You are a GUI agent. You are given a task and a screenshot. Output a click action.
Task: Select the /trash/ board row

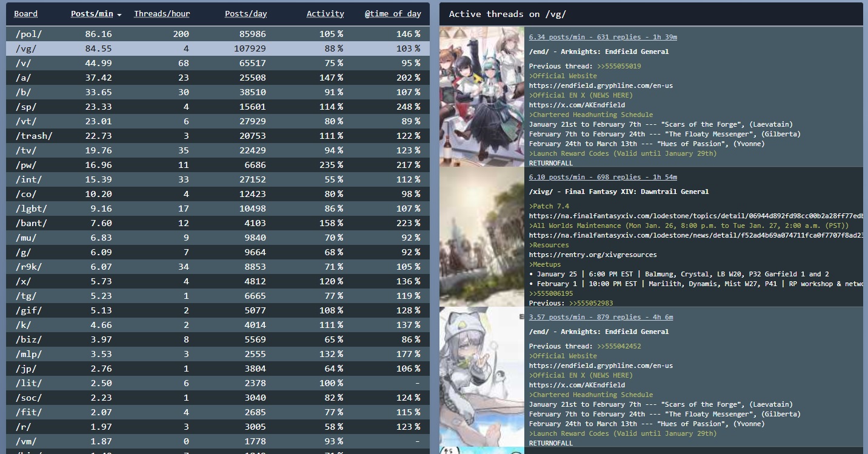[x=218, y=136]
